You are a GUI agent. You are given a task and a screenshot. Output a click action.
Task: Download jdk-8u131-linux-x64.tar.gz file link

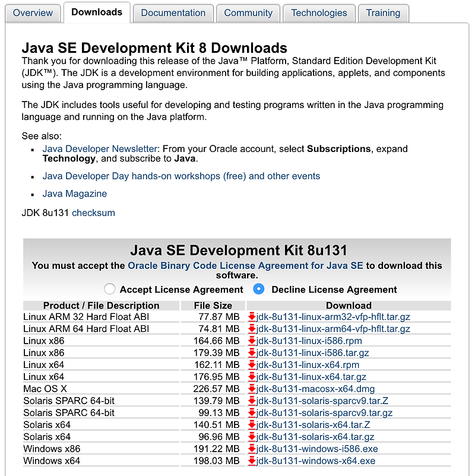[x=311, y=377]
